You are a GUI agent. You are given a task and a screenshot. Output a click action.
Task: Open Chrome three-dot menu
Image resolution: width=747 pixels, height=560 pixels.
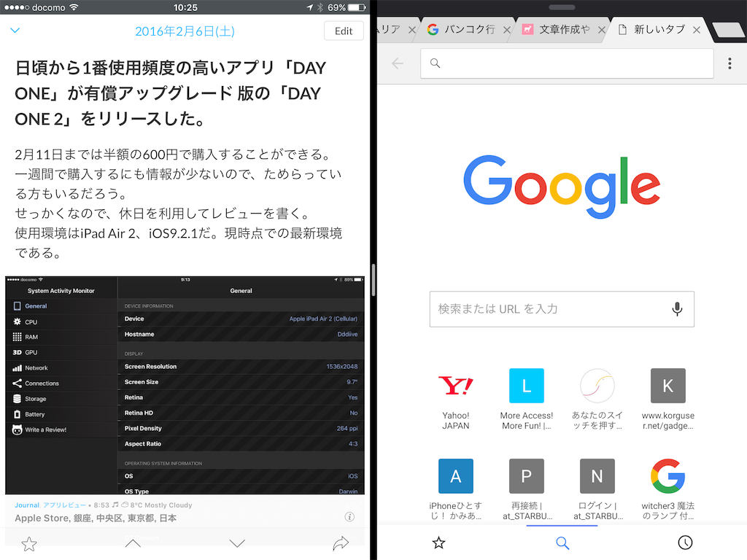click(729, 63)
